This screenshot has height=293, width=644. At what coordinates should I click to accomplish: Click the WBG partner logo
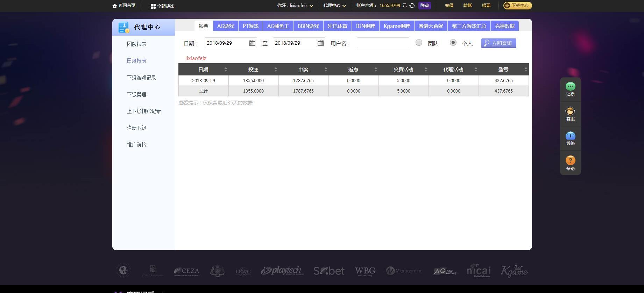pos(365,271)
